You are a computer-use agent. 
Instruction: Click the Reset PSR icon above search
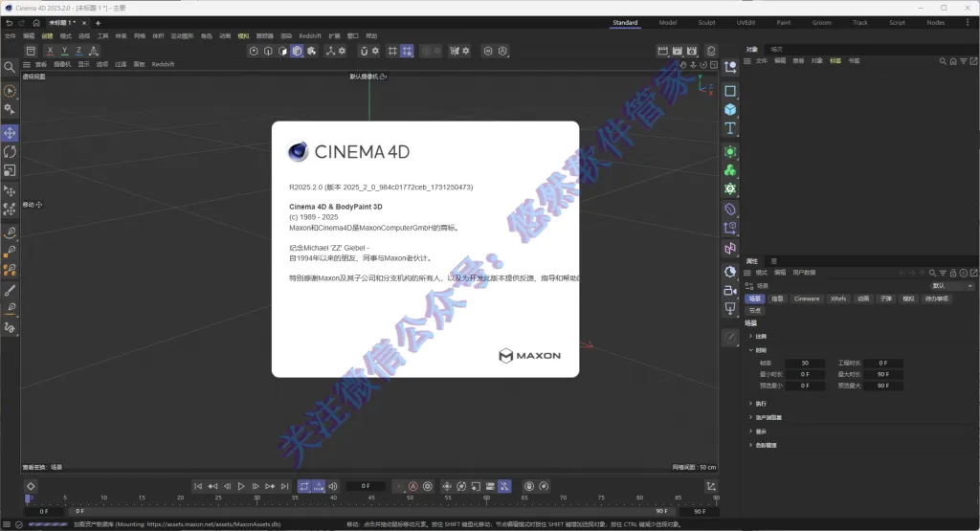point(31,51)
